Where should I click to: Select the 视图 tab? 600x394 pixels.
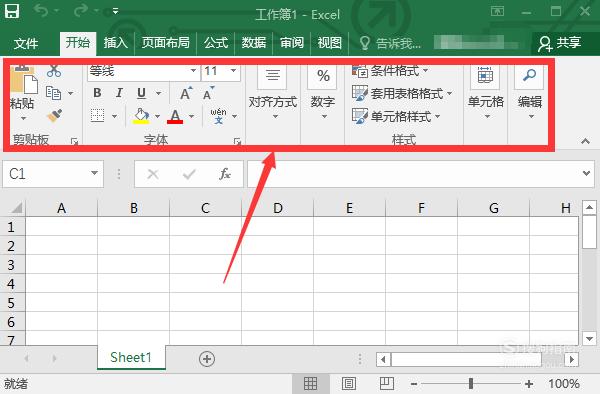(x=329, y=42)
